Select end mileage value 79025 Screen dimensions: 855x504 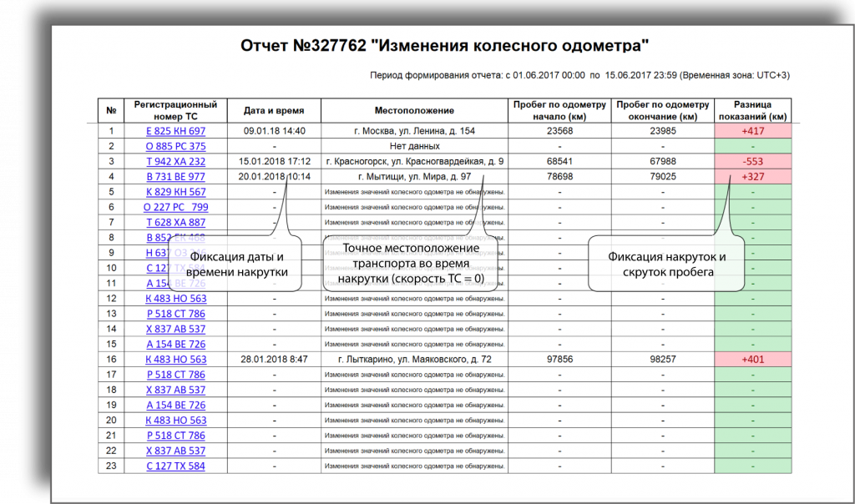pyautogui.click(x=663, y=177)
